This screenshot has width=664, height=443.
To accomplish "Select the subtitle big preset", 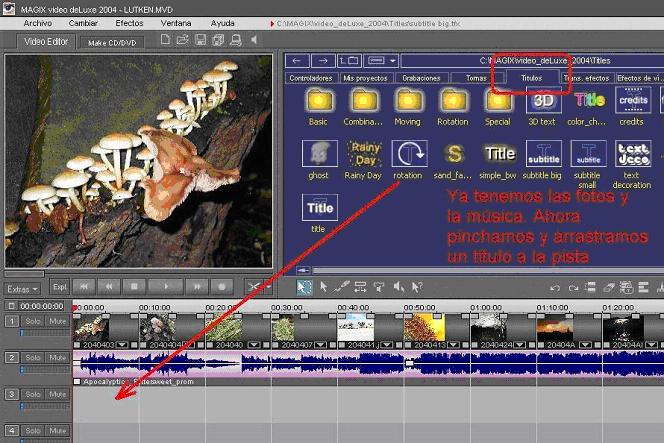I will [544, 153].
